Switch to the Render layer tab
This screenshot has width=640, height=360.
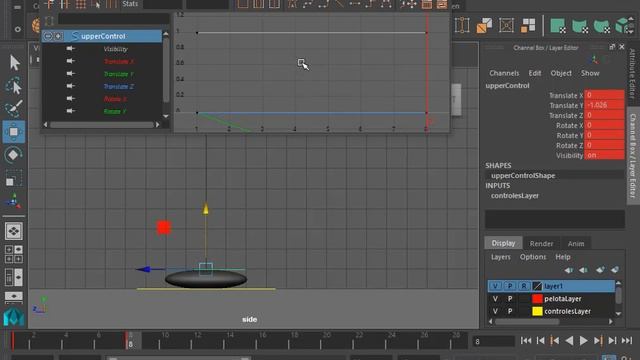541,243
